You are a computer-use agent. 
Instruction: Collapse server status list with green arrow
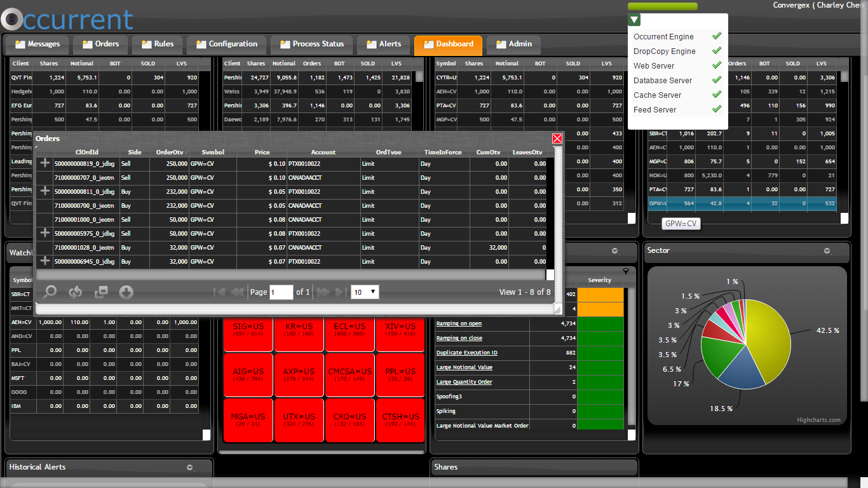634,20
